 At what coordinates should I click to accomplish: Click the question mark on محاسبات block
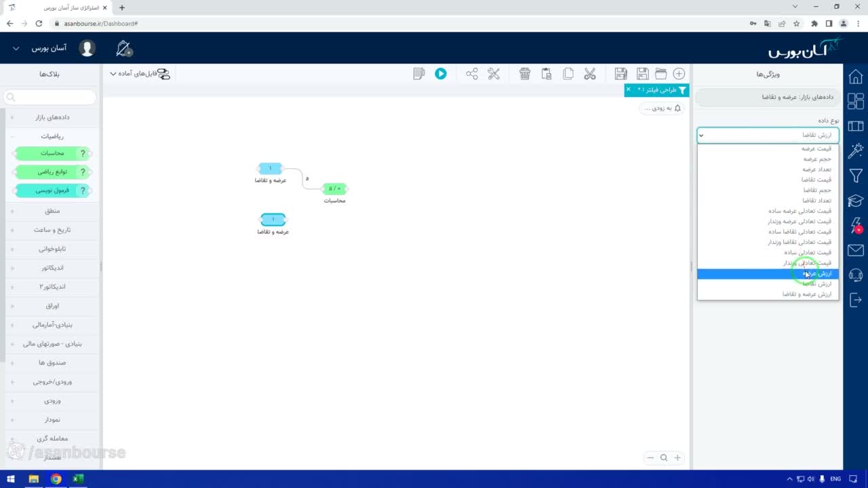coord(83,154)
